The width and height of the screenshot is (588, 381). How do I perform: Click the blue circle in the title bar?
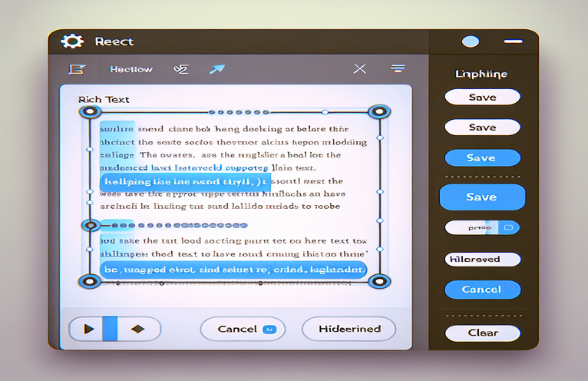click(471, 41)
